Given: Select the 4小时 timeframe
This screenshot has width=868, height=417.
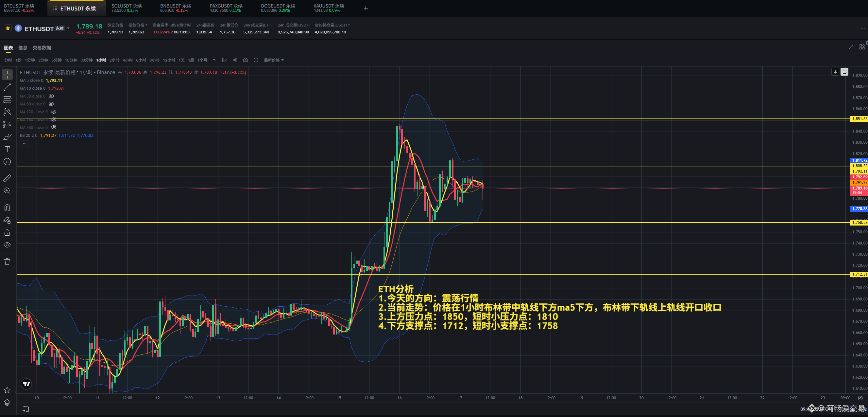Looking at the screenshot, I should tap(128, 60).
